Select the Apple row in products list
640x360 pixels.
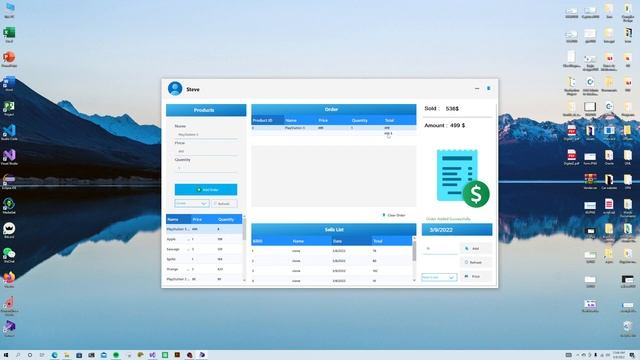(x=204, y=239)
